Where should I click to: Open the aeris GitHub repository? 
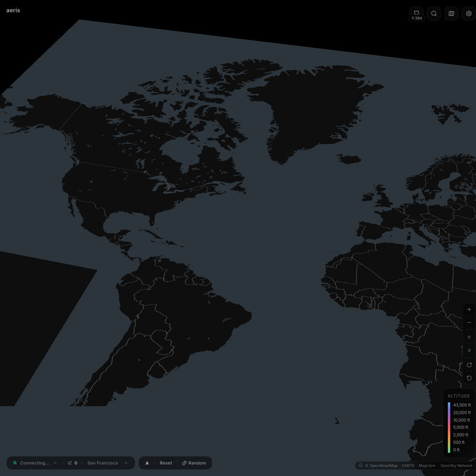coord(416,13)
